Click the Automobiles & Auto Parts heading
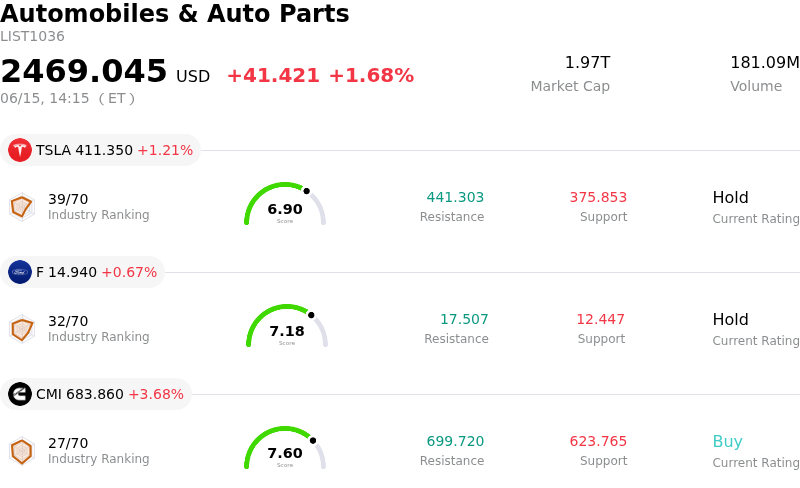 coord(174,13)
